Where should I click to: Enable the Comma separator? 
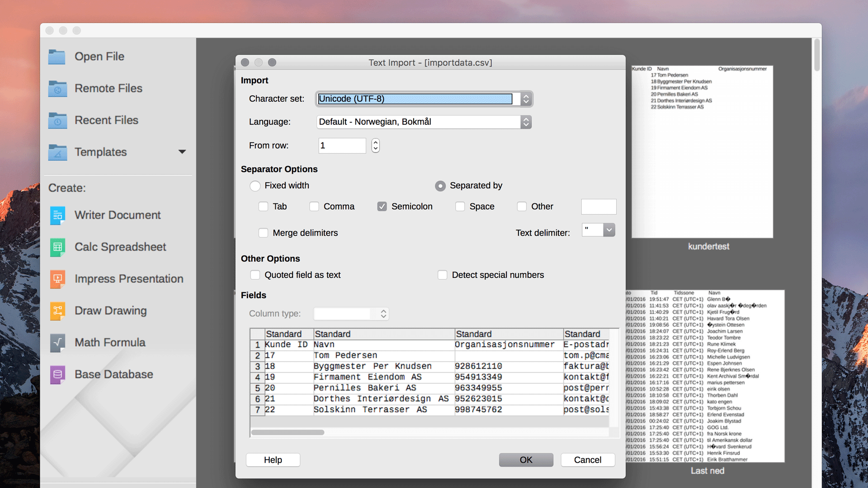[x=315, y=206]
